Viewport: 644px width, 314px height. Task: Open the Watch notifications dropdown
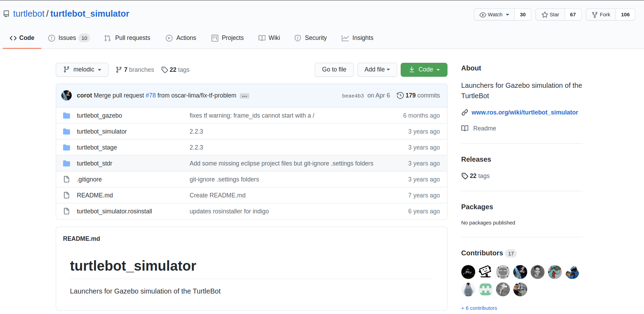(494, 15)
